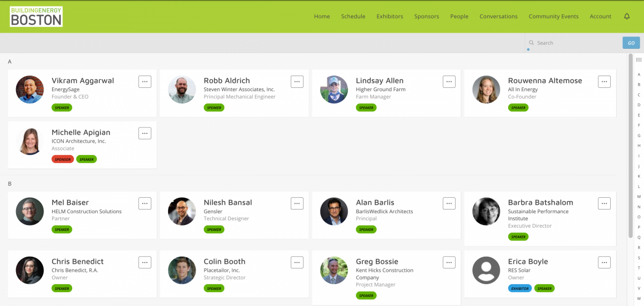The height and width of the screenshot is (306, 644).
Task: Click 'Steven Winter Associates, Inc.' text
Action: (x=239, y=89)
